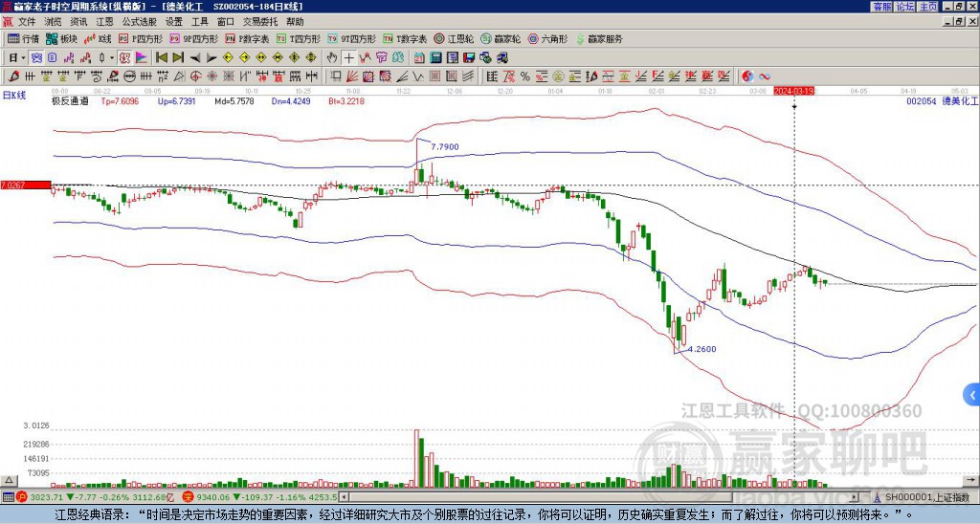This screenshot has width=980, height=524.
Task: Open the P四方形 square tool
Action: [141, 38]
